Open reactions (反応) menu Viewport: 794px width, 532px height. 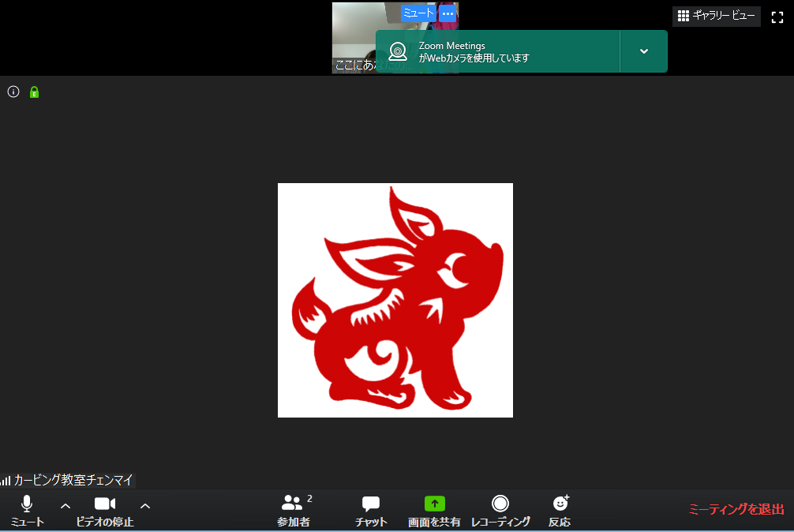pyautogui.click(x=560, y=510)
